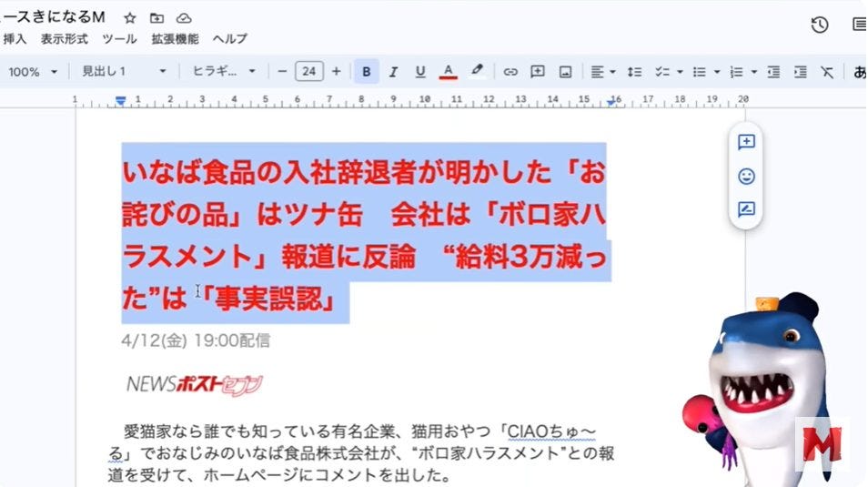The width and height of the screenshot is (868, 487).
Task: Click the font size field showing 24
Action: [x=308, y=72]
